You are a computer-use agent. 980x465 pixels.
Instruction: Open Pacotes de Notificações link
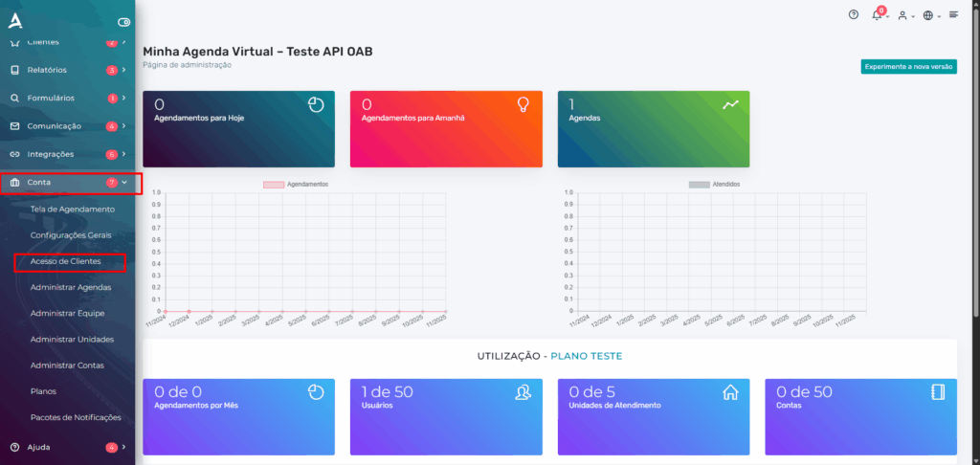coord(76,417)
